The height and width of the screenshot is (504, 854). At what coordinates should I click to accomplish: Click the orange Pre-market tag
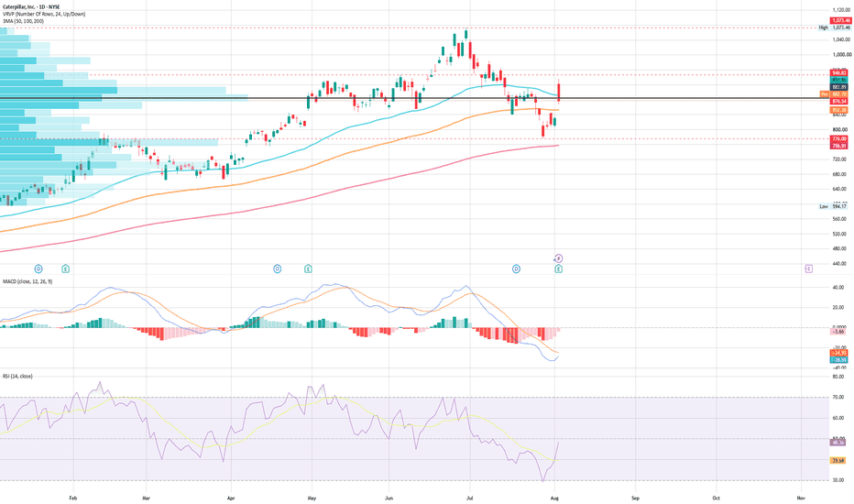825,94
